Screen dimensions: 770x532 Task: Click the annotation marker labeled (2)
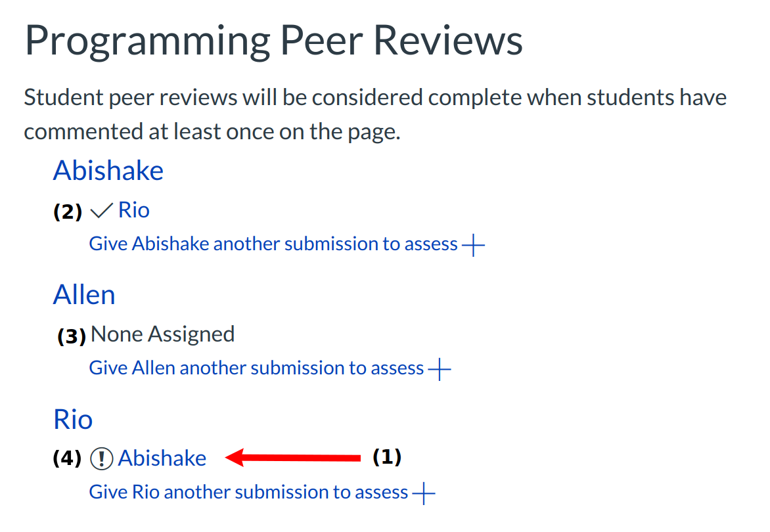click(68, 212)
